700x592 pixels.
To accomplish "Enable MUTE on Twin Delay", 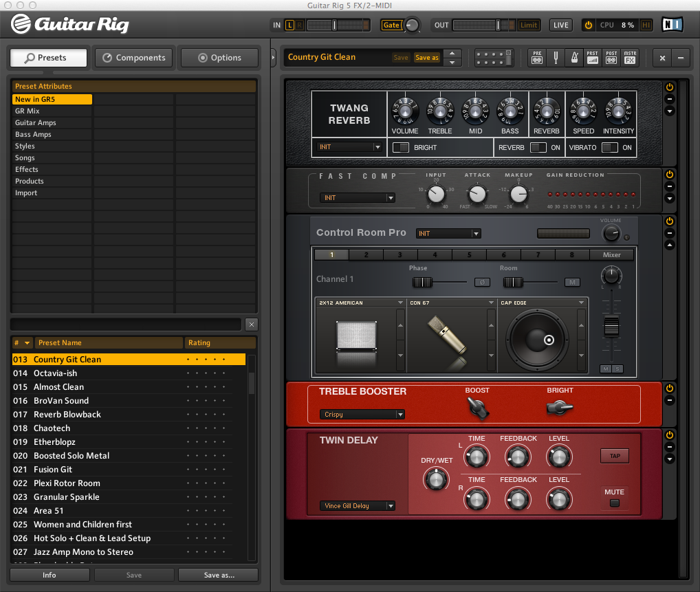I will tap(615, 503).
